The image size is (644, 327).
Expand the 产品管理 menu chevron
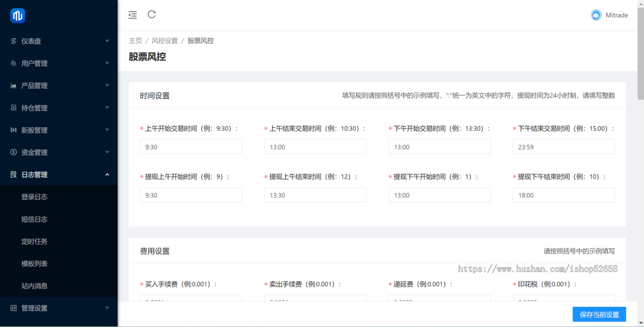(x=107, y=85)
